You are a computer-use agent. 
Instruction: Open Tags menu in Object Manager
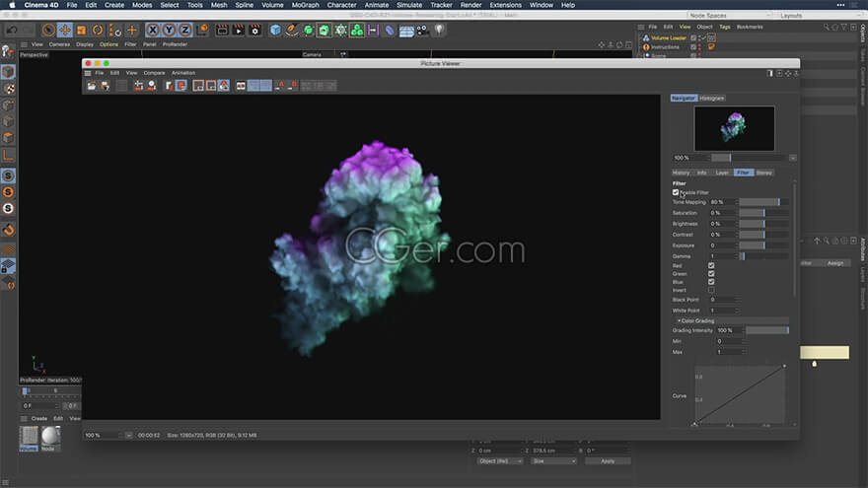725,27
